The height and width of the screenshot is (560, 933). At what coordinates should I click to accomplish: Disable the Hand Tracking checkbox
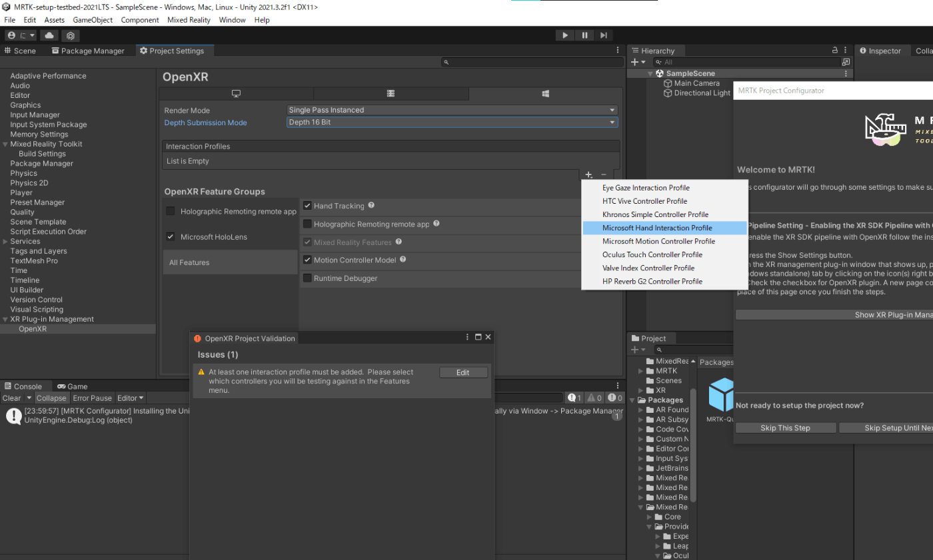[307, 206]
